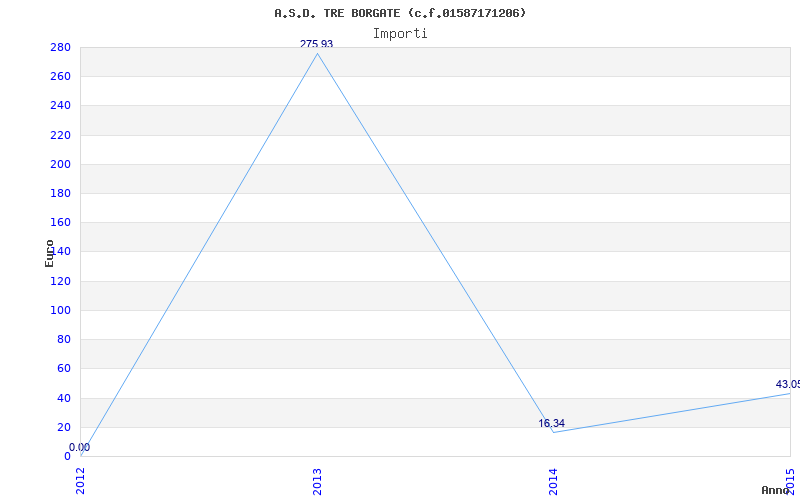Click the Anno x-axis title
Viewport: 800px width, 500px height.
click(x=775, y=490)
